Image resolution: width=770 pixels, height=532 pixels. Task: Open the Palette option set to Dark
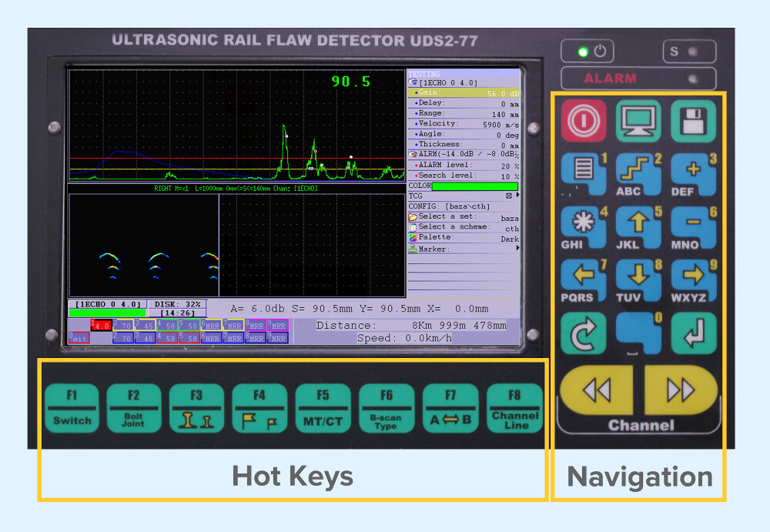tap(509, 239)
